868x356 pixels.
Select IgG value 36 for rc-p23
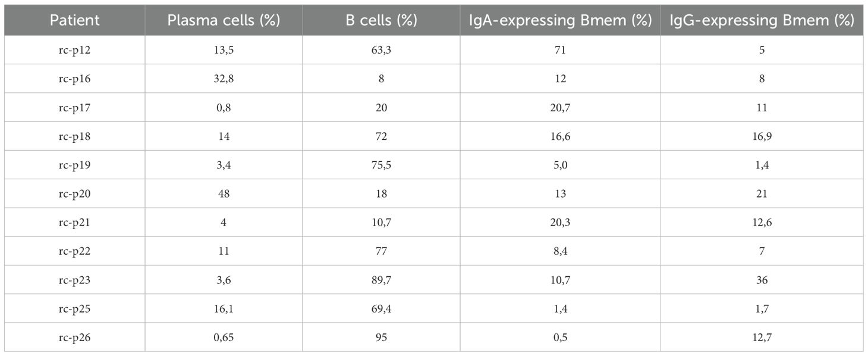[x=762, y=280]
